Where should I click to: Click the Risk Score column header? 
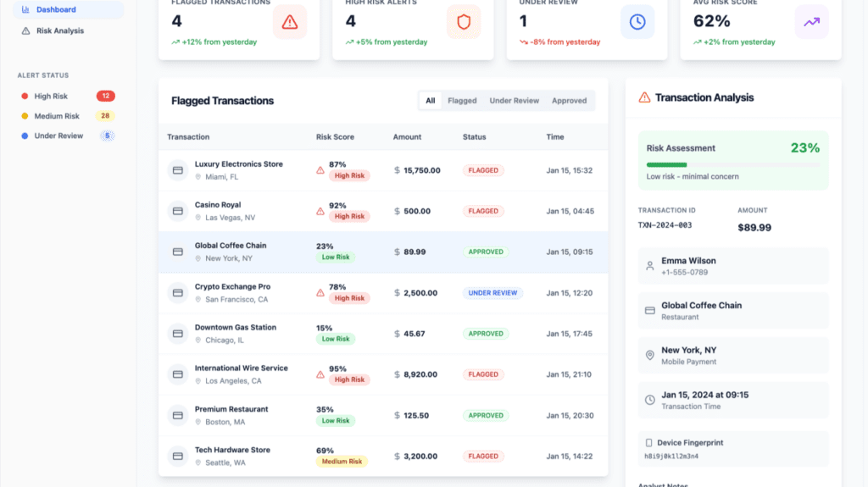point(335,137)
